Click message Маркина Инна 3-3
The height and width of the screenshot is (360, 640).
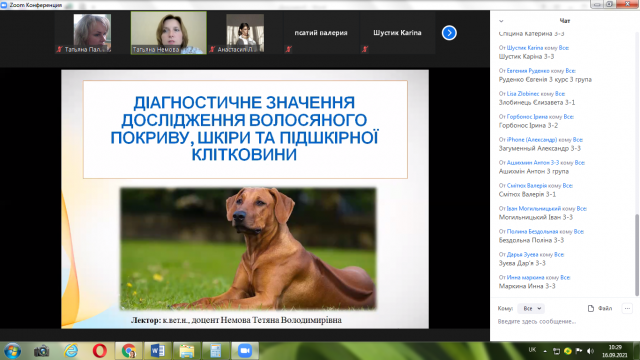click(x=527, y=286)
